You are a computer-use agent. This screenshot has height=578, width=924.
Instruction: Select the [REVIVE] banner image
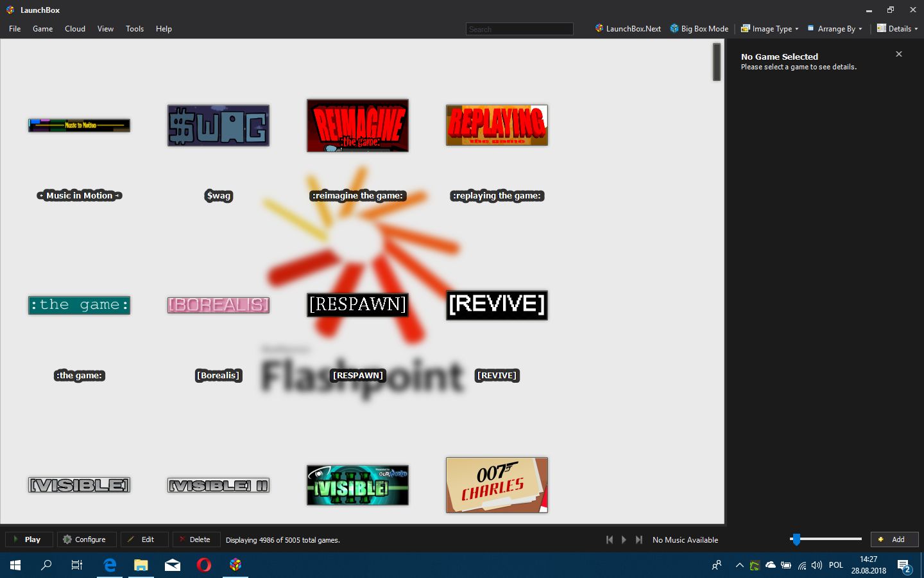click(497, 305)
